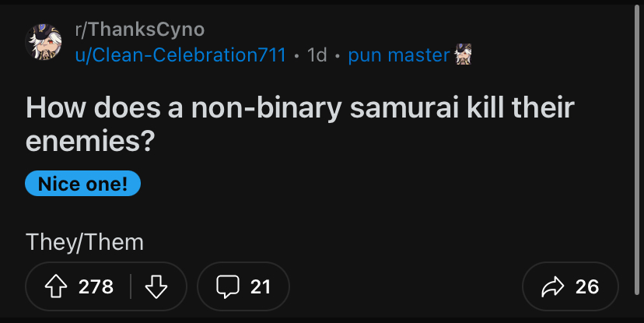Screen dimensions: 644x323
Task: Click the comments speech bubble icon
Action: coord(226,287)
